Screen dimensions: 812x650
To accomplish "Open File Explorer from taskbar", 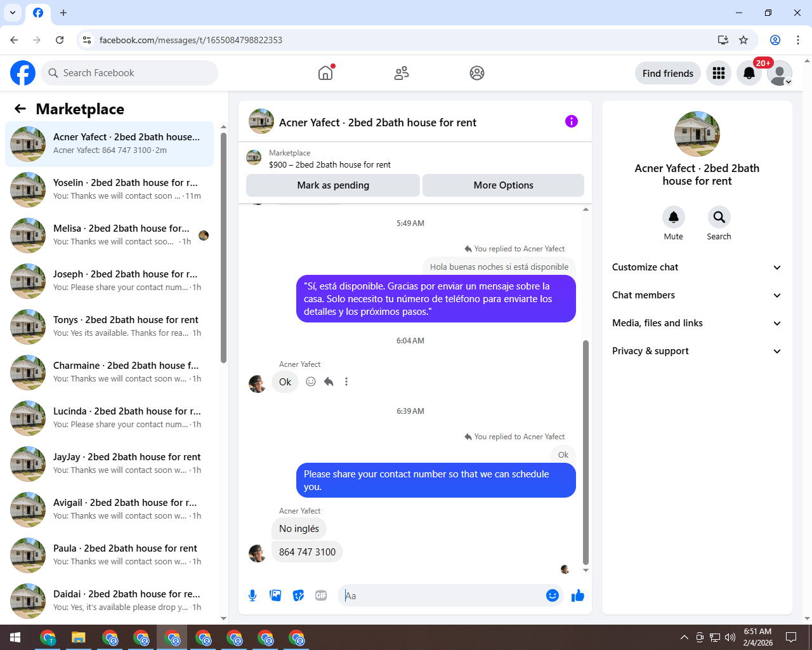I will [78, 637].
